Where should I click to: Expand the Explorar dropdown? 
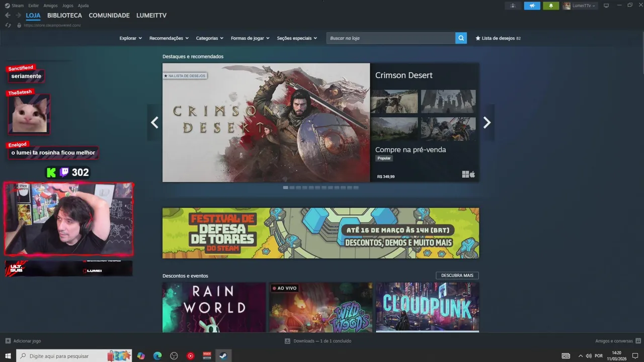click(x=131, y=38)
